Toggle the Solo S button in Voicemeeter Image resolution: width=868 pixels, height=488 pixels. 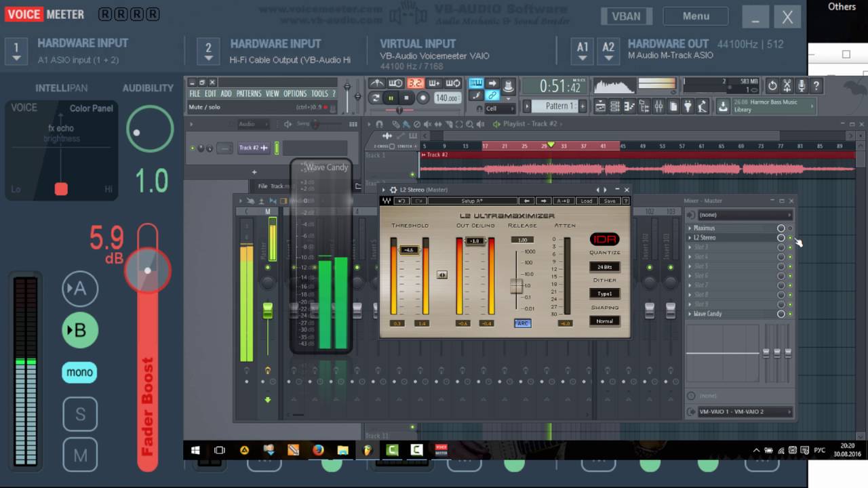pos(80,414)
